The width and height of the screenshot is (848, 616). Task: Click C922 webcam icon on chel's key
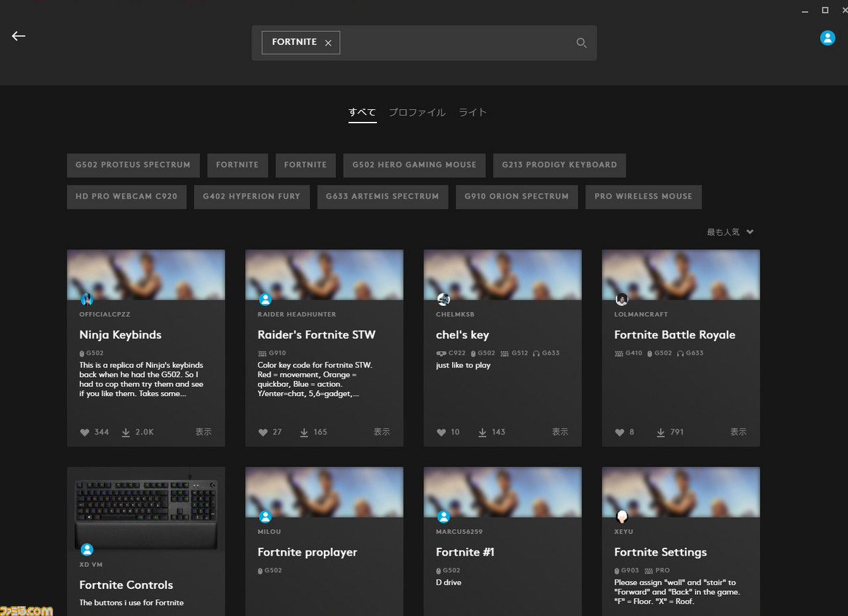441,353
